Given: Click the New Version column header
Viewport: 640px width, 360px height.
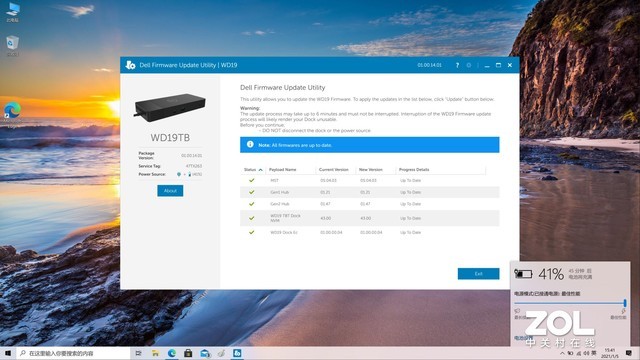Looking at the screenshot, I should 371,169.
